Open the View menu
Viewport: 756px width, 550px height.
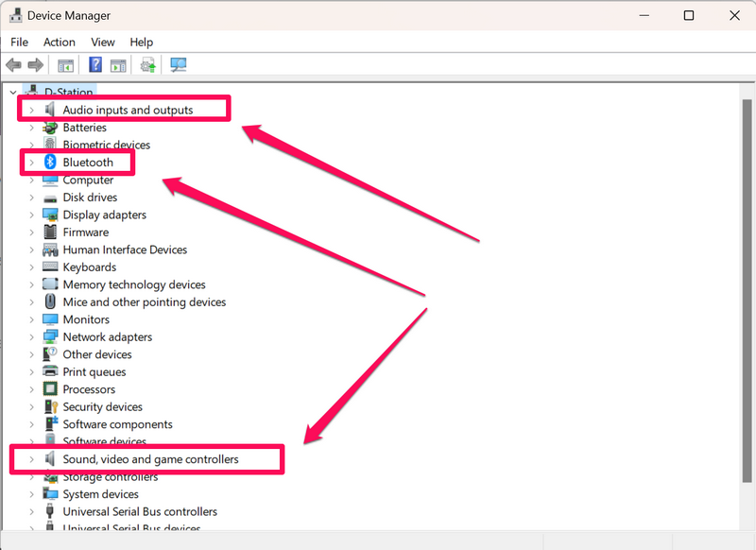click(103, 42)
